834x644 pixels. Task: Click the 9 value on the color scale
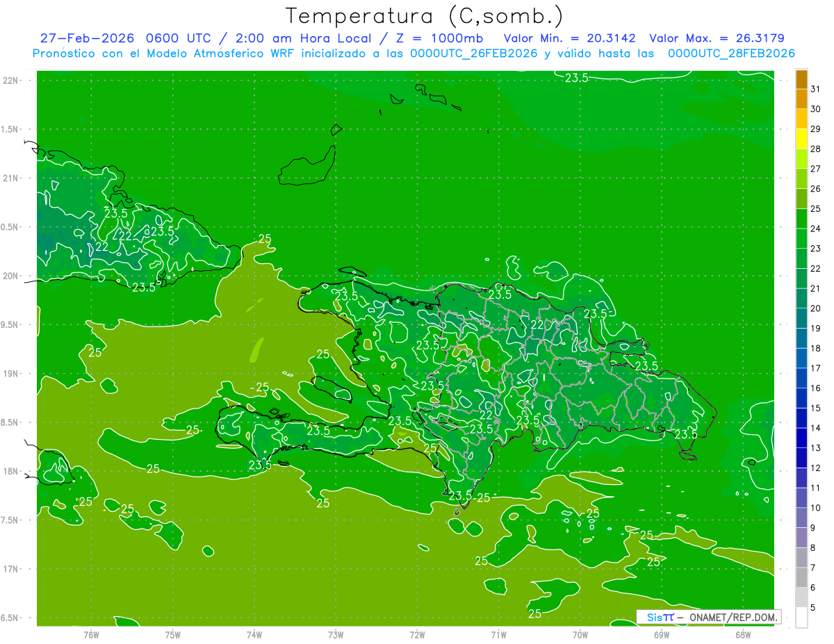[813, 528]
